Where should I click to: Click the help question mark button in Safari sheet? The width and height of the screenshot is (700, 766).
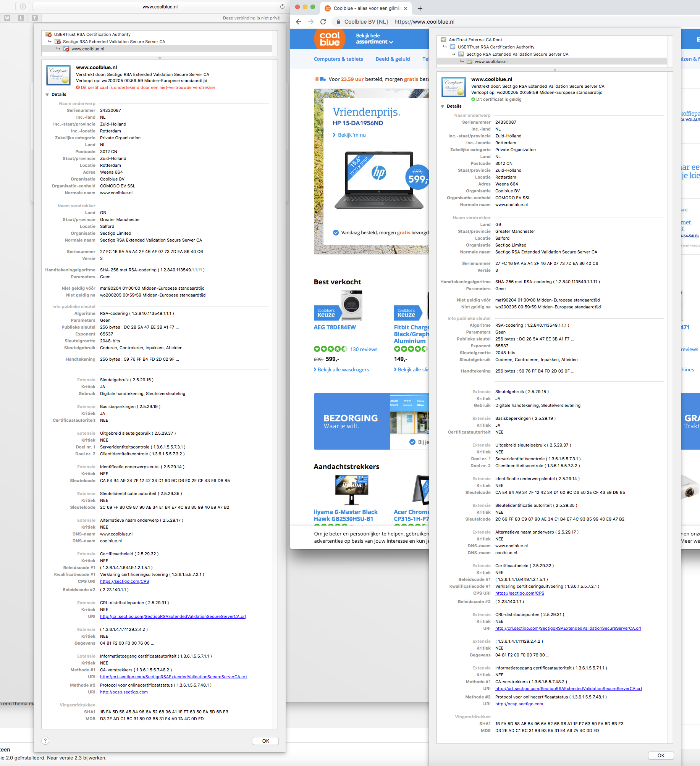click(45, 741)
